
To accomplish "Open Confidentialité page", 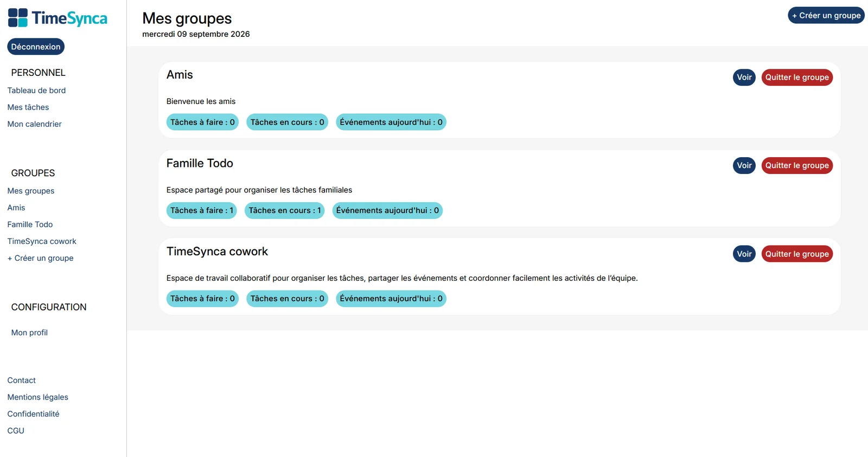I will tap(33, 414).
